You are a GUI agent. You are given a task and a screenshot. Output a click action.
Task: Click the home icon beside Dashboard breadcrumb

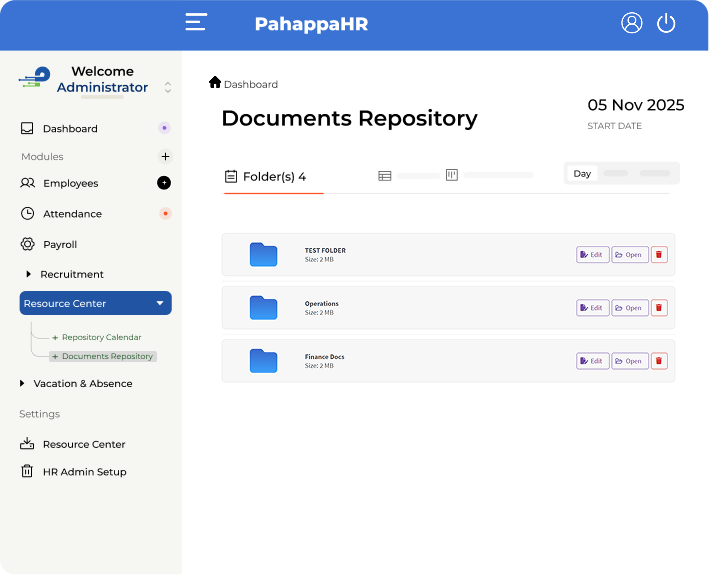coord(215,83)
